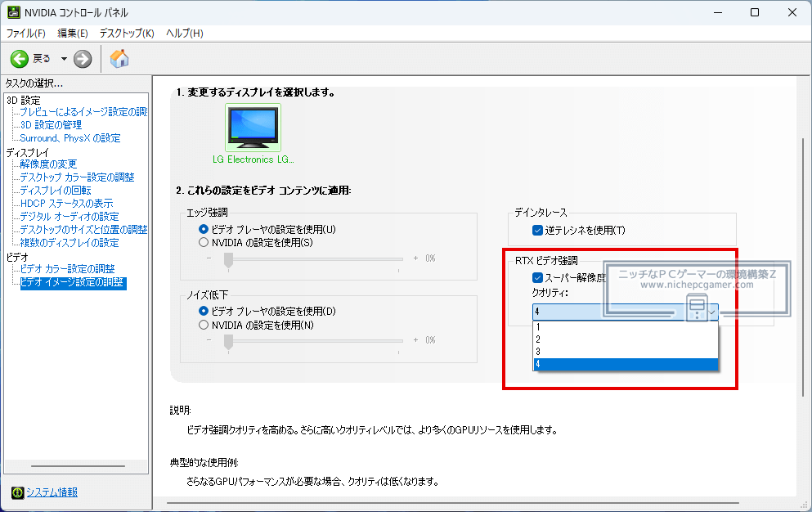This screenshot has height=512, width=812.
Task: Click the システム情報 icon
Action: 18,492
